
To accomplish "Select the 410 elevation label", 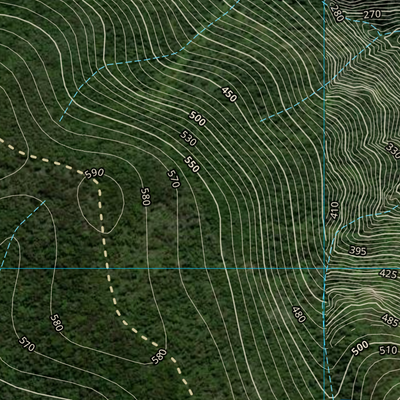I will [x=335, y=210].
